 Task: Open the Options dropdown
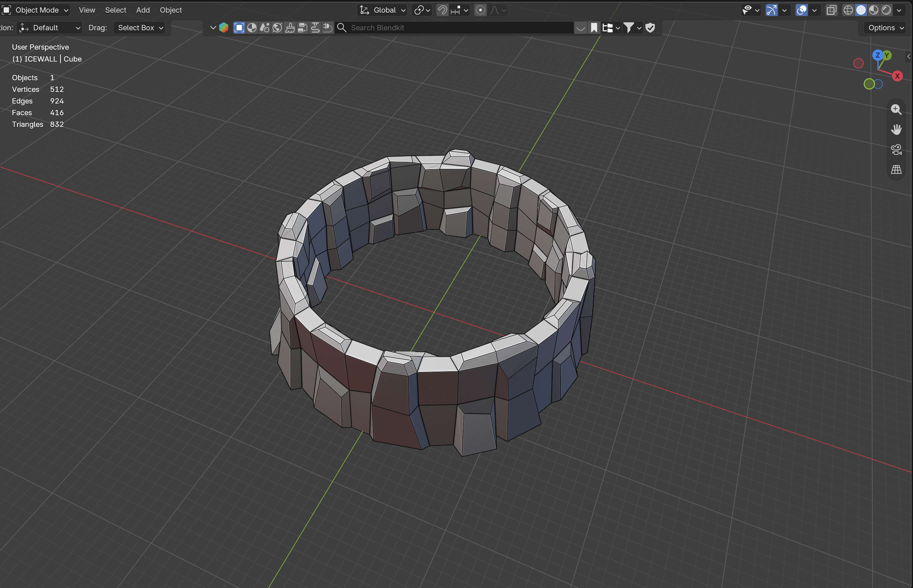885,28
